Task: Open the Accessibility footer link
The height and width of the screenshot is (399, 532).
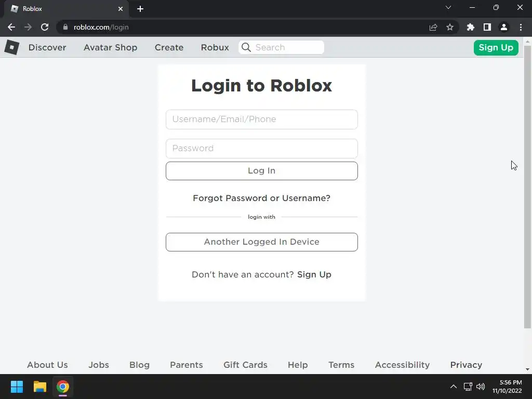Action: click(403, 365)
